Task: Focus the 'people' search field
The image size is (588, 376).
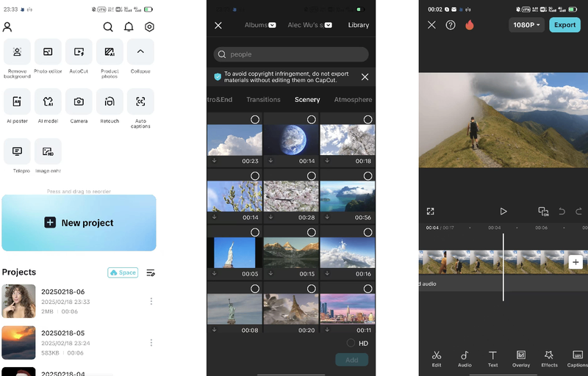Action: point(291,54)
